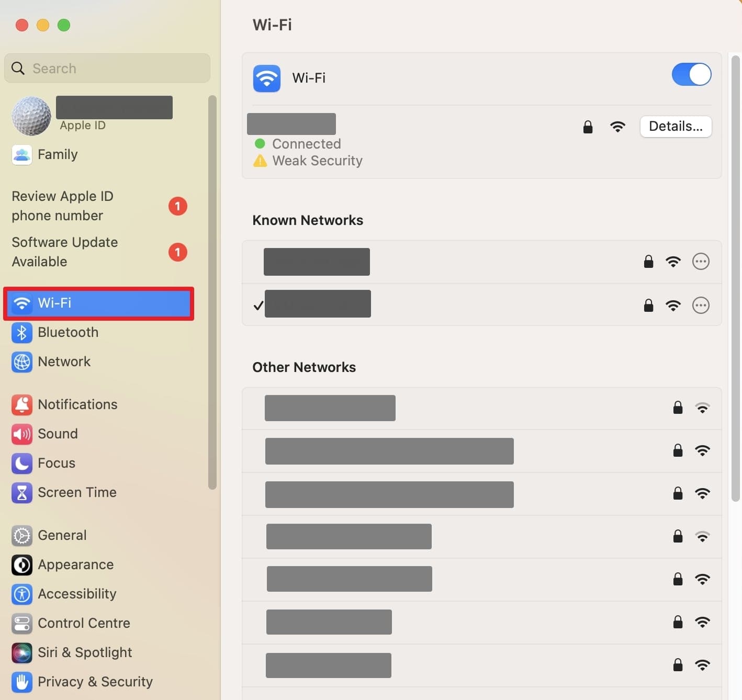Viewport: 742px width, 700px height.
Task: Click the Bluetooth icon in sidebar
Action: click(22, 333)
